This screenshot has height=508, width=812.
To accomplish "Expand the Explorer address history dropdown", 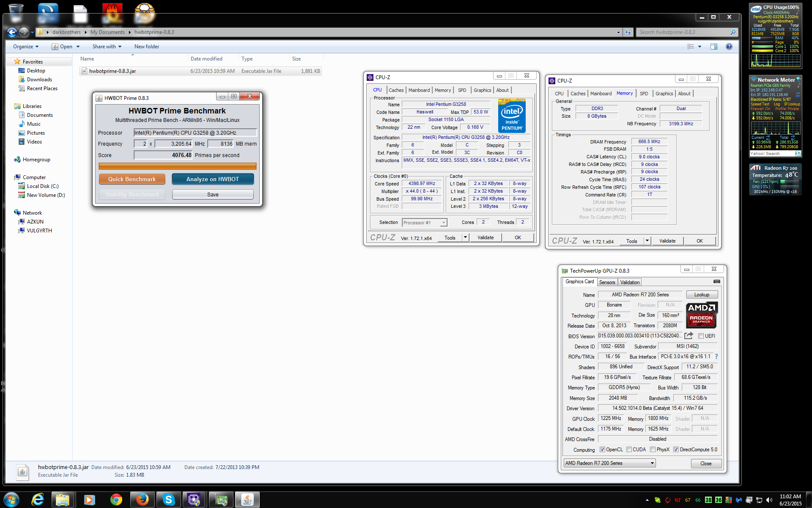I will pos(618,32).
